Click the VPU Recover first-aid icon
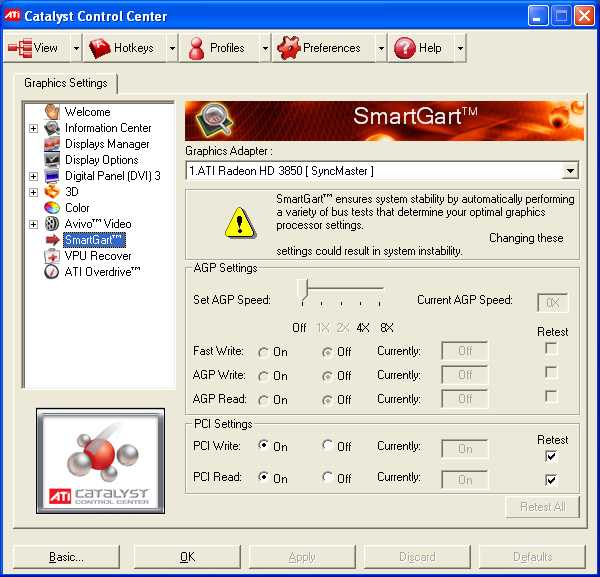The width and height of the screenshot is (600, 577). tap(52, 256)
